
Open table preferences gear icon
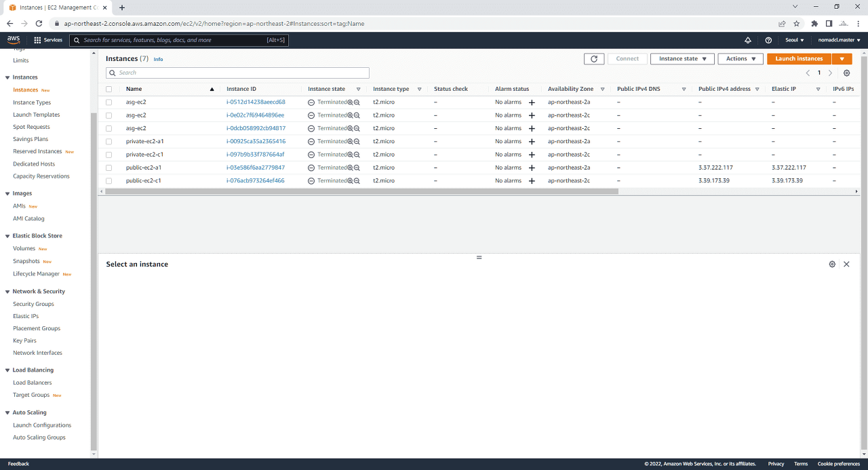(x=846, y=73)
